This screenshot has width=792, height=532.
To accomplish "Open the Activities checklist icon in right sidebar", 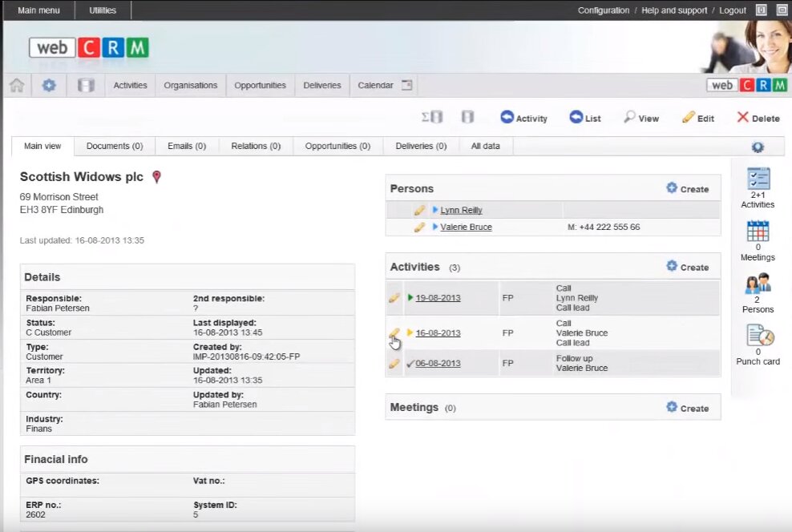I will pos(758,179).
